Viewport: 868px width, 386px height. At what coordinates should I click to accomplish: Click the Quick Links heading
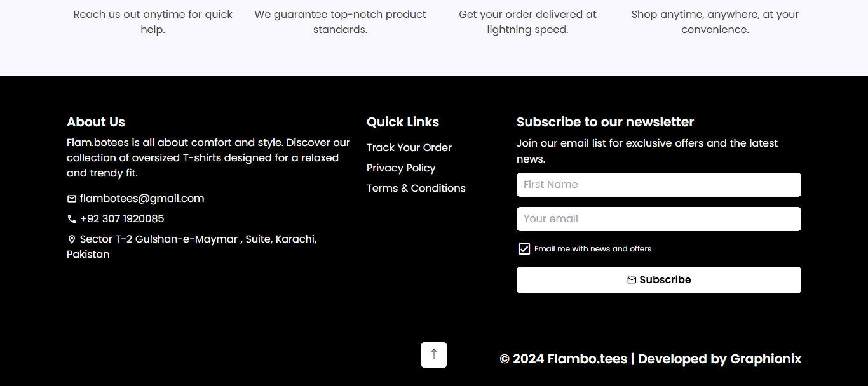click(403, 122)
